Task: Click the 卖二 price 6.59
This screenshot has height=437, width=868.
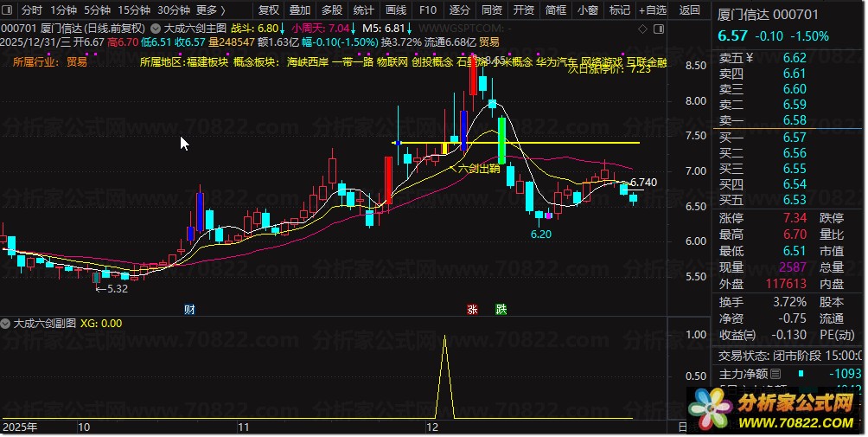Action: pos(795,105)
